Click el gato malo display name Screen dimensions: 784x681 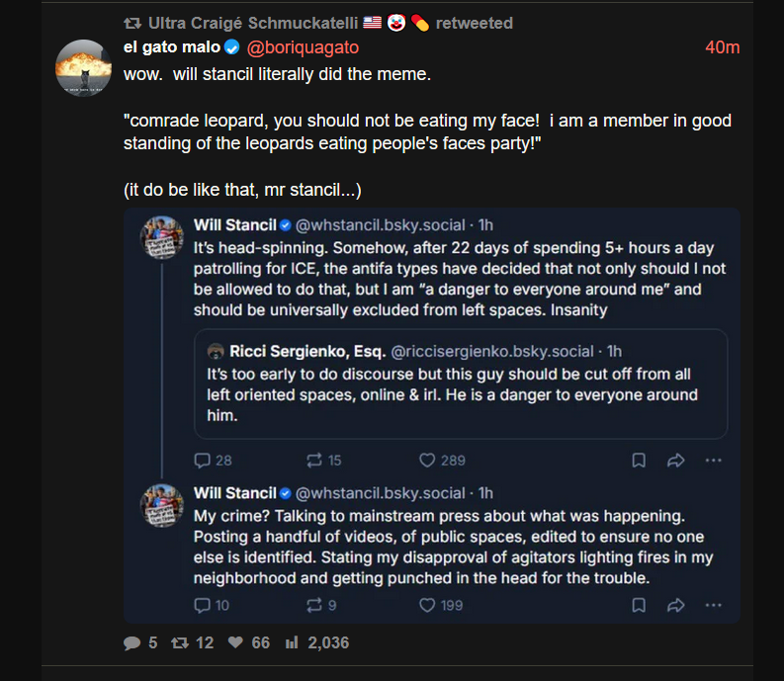pos(172,47)
